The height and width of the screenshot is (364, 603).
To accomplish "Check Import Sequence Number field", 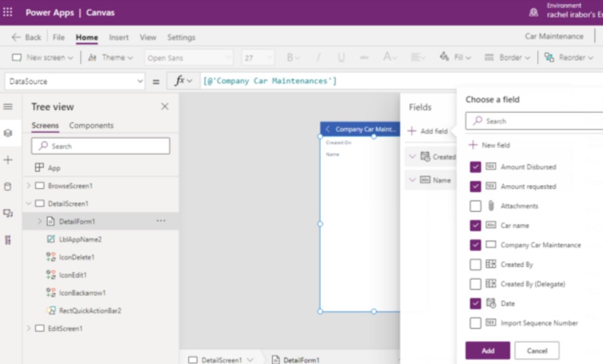I will (475, 323).
